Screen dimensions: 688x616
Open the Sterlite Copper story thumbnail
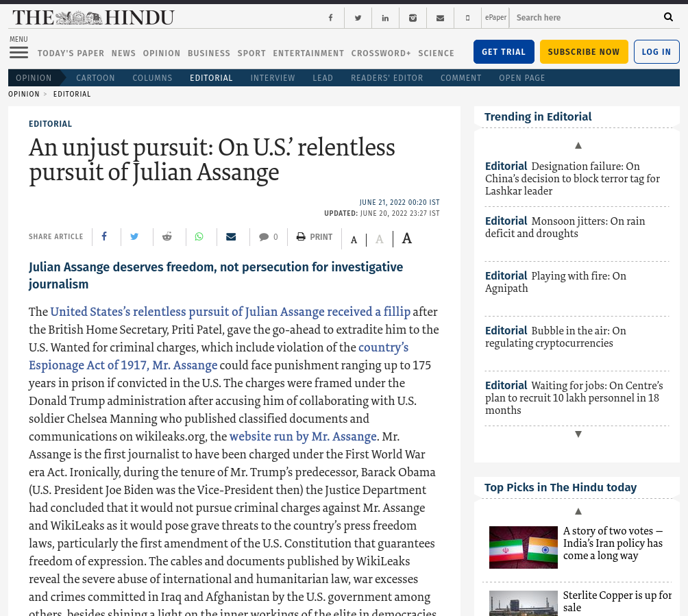coord(524,603)
